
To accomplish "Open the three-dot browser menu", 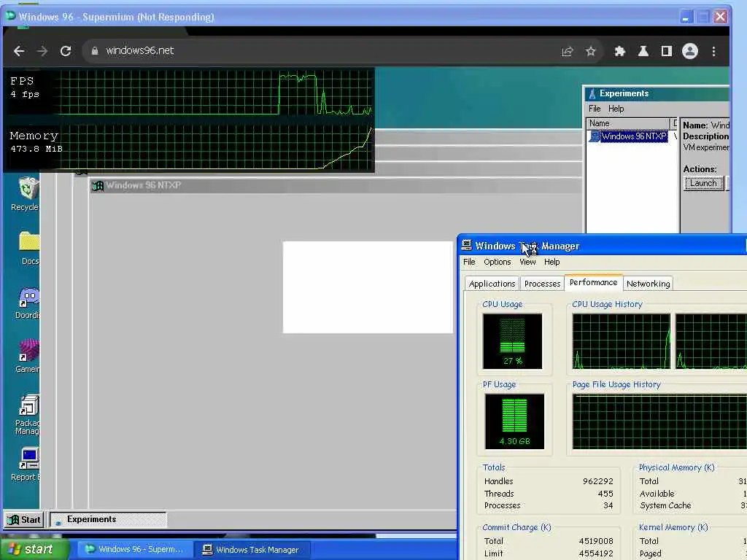I will [713, 51].
